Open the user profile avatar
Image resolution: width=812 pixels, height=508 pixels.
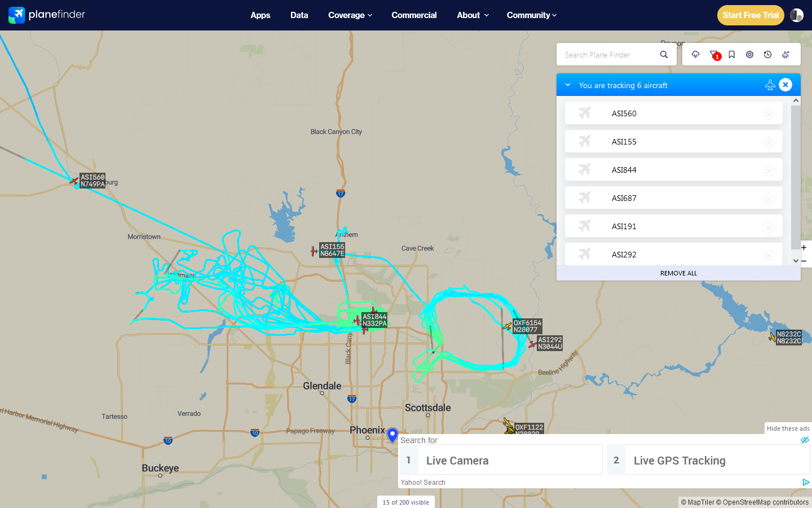[x=797, y=15]
